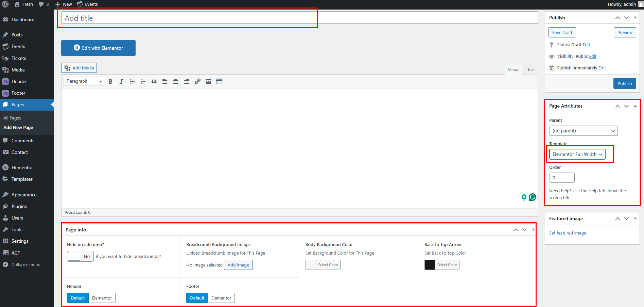Click the admin avatar icon
The width and height of the screenshot is (644, 307).
click(641, 4)
